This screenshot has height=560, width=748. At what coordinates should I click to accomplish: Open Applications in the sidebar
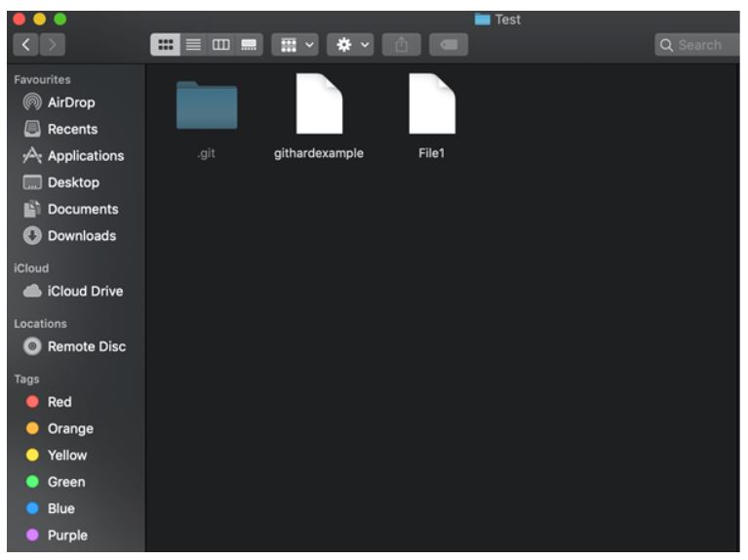point(73,156)
